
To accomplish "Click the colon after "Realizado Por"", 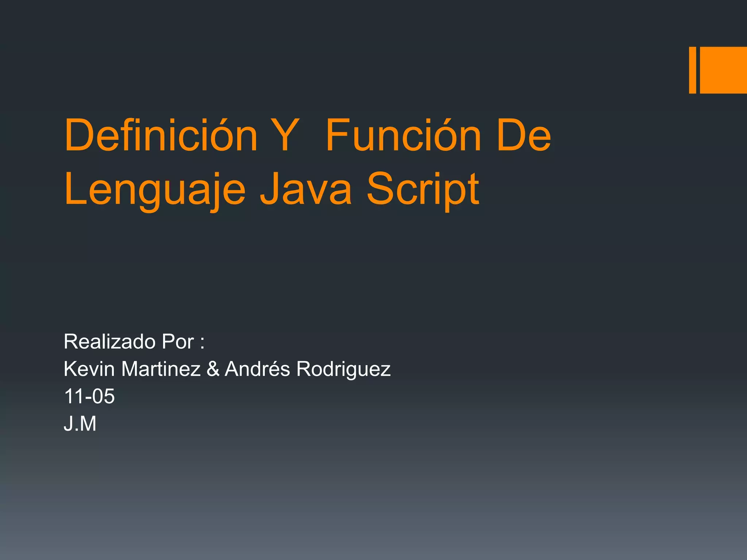I will click(202, 344).
